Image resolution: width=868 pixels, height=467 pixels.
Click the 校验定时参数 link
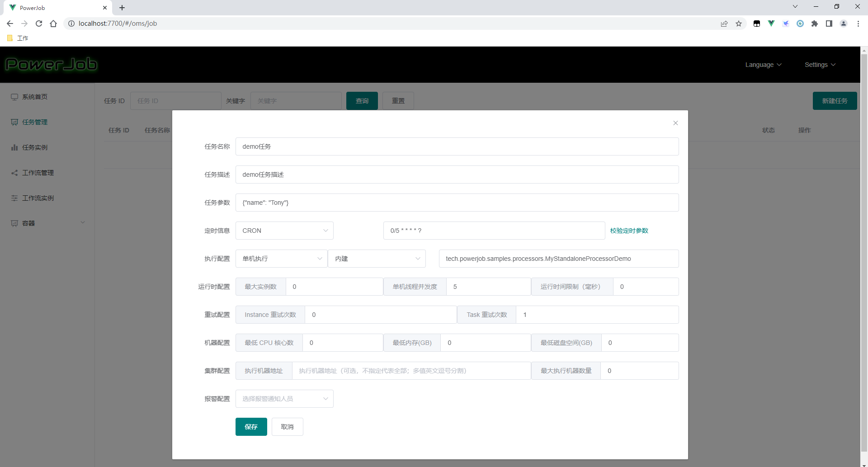pos(629,231)
